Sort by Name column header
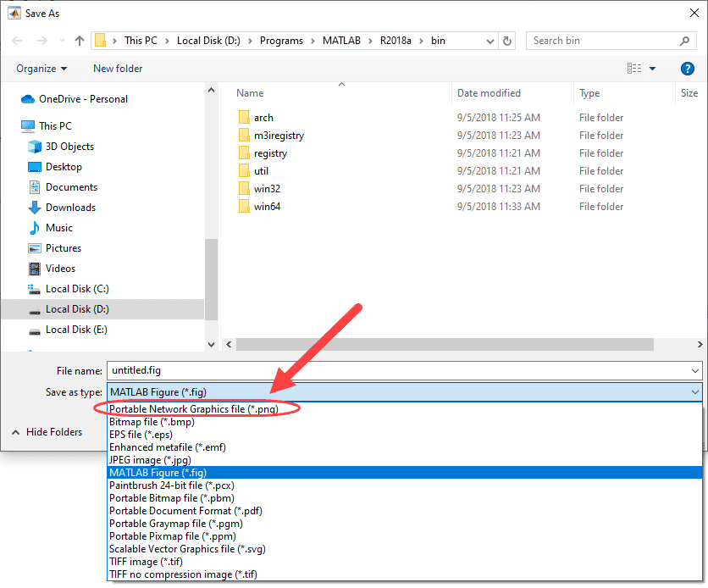This screenshot has width=708, height=588. 250,93
